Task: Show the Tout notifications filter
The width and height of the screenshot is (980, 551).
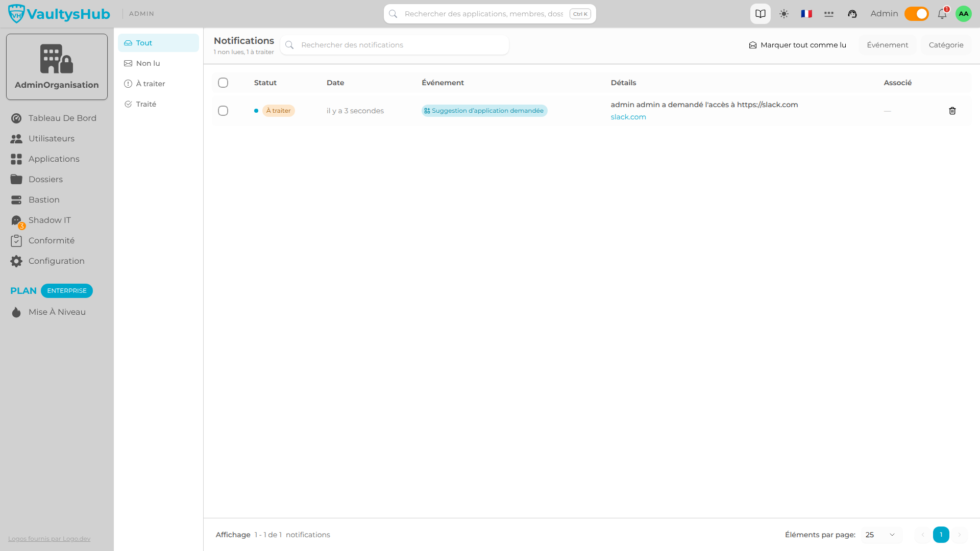Action: click(x=158, y=43)
